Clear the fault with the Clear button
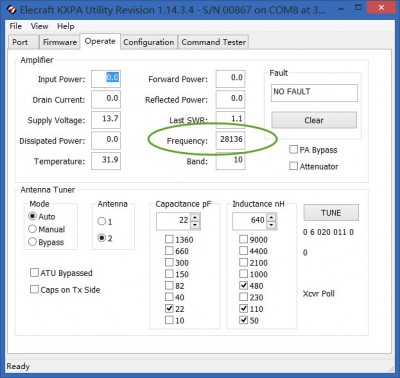The width and height of the screenshot is (400, 378). coord(314,120)
